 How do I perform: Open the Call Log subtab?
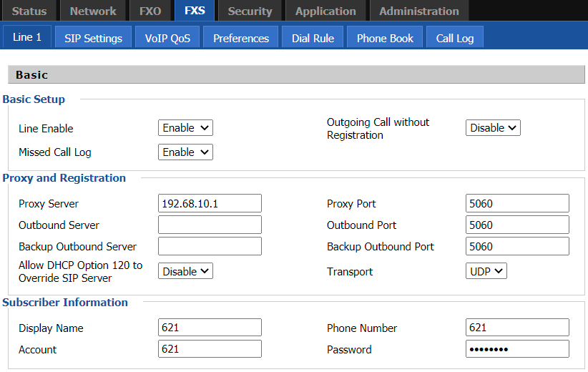455,38
